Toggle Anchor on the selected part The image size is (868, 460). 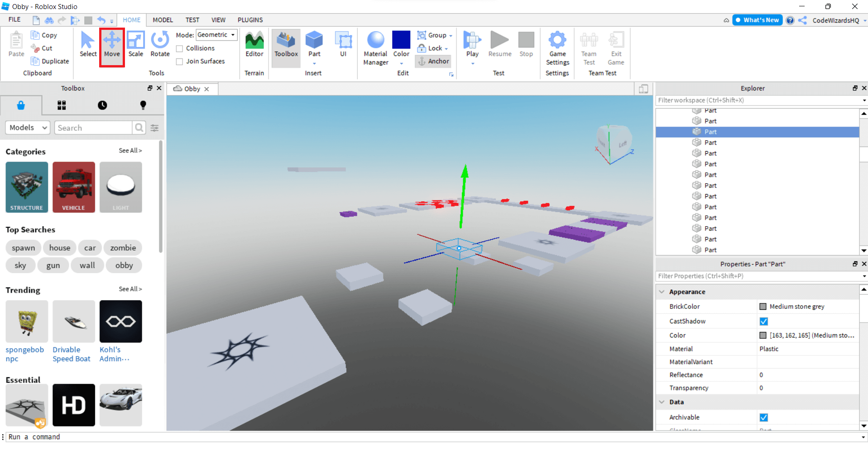click(433, 61)
